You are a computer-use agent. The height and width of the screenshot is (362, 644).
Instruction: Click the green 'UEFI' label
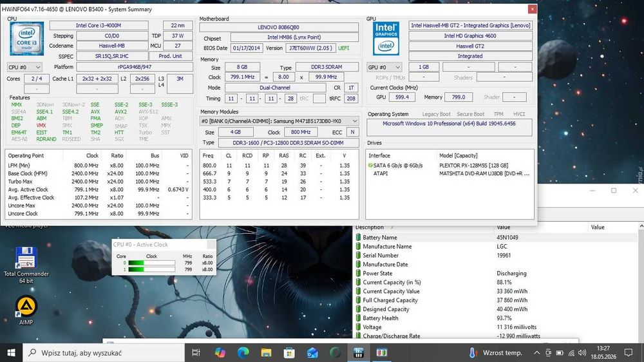tap(343, 48)
